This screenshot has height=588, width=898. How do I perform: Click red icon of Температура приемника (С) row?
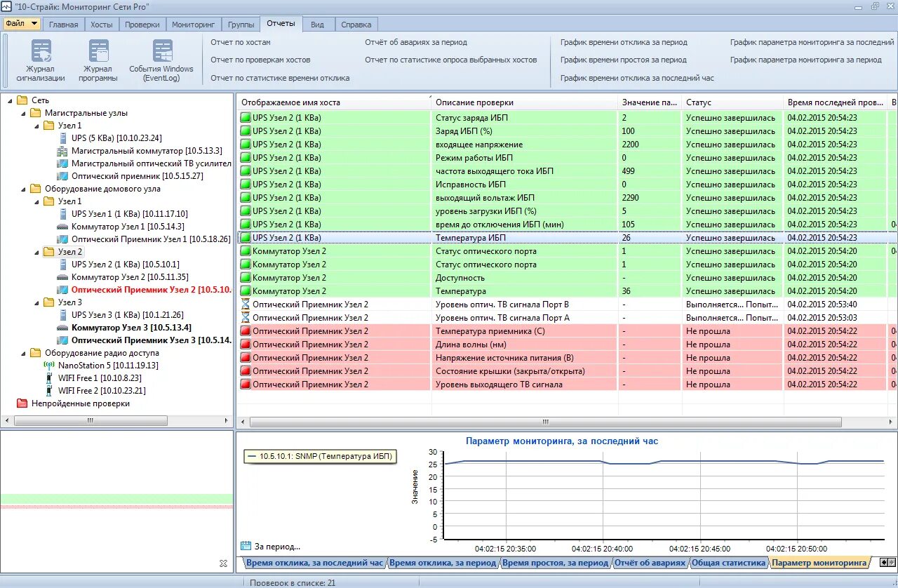[x=246, y=331]
